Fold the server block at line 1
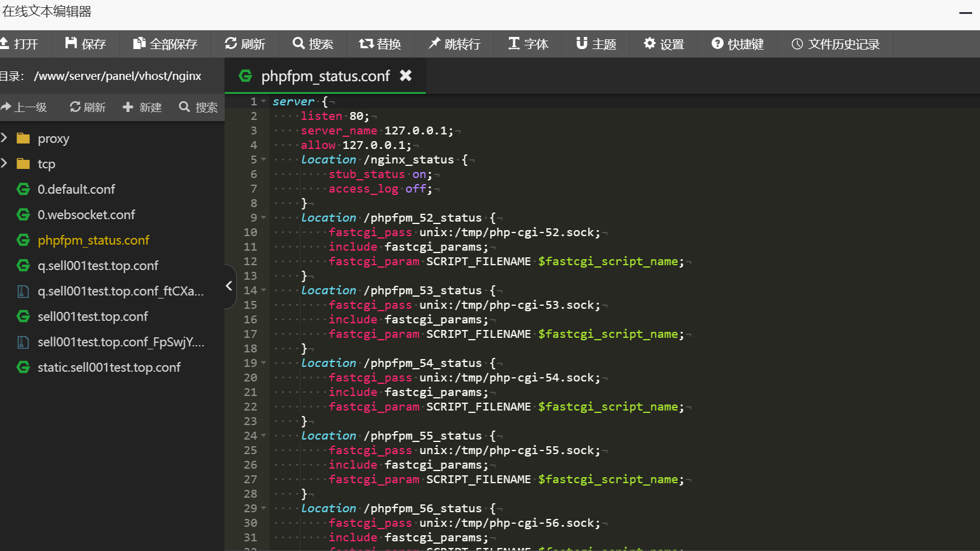Image resolution: width=980 pixels, height=551 pixels. coord(263,102)
